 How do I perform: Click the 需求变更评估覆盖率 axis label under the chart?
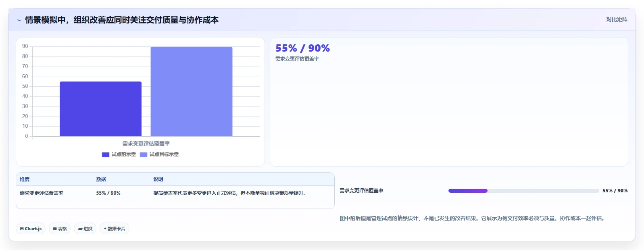tap(146, 144)
